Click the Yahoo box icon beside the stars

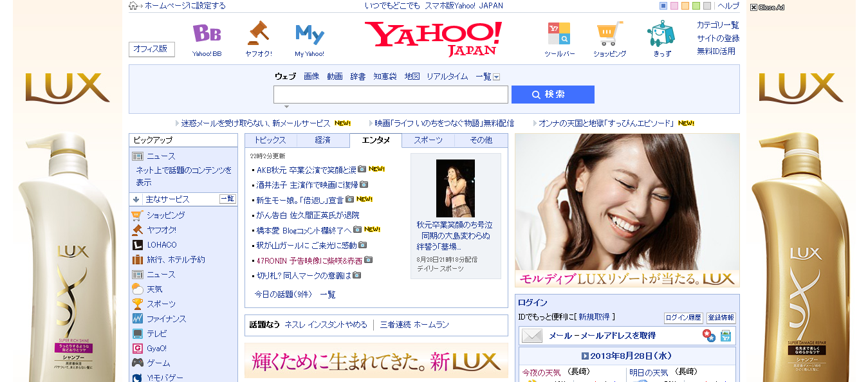tap(726, 336)
